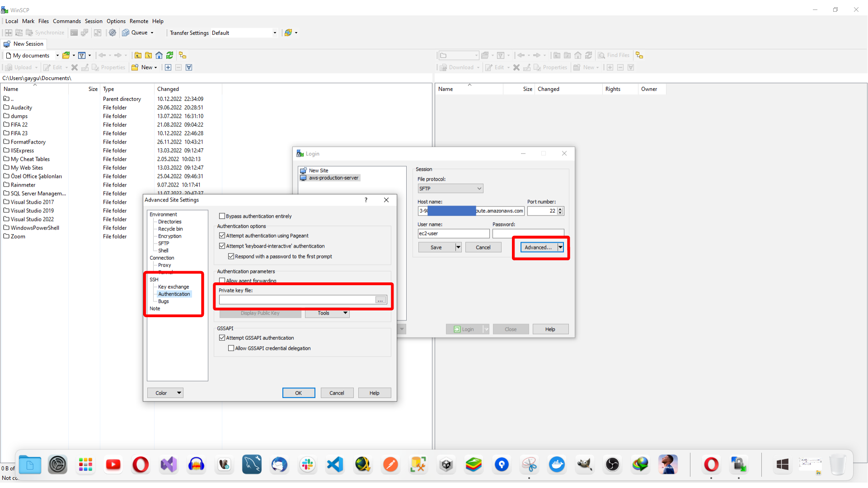Go to parent directory icon in left panel
Screen dimensions: 868x488
pos(138,55)
